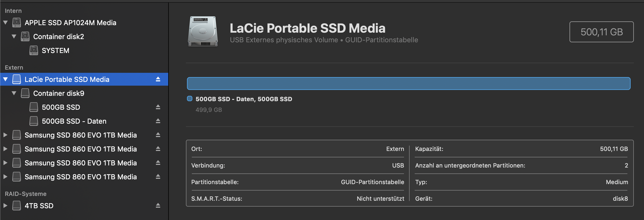
Task: Click the large LaCie drive icon
Action: pos(203,32)
